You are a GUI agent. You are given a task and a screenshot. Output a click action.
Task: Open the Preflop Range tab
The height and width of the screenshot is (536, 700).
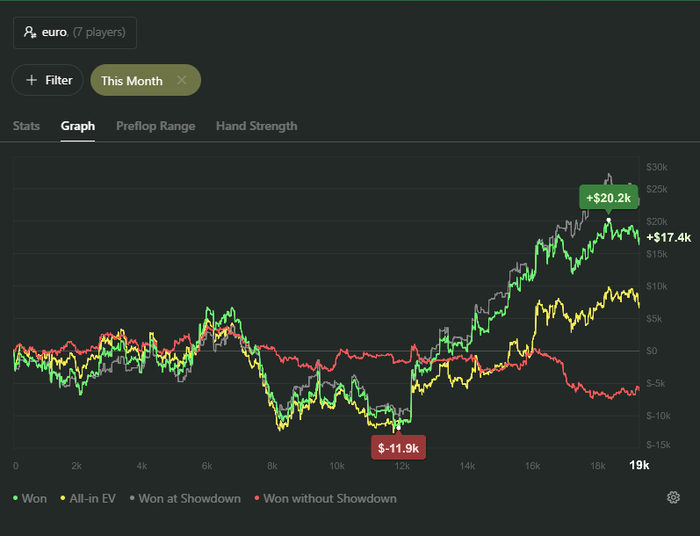155,126
